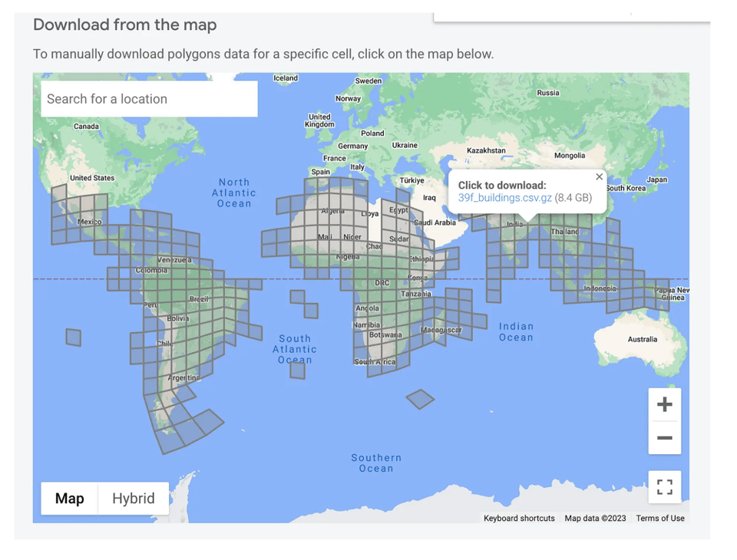Click the grid cell over Bolivia
The image size is (737, 560).
click(x=178, y=318)
